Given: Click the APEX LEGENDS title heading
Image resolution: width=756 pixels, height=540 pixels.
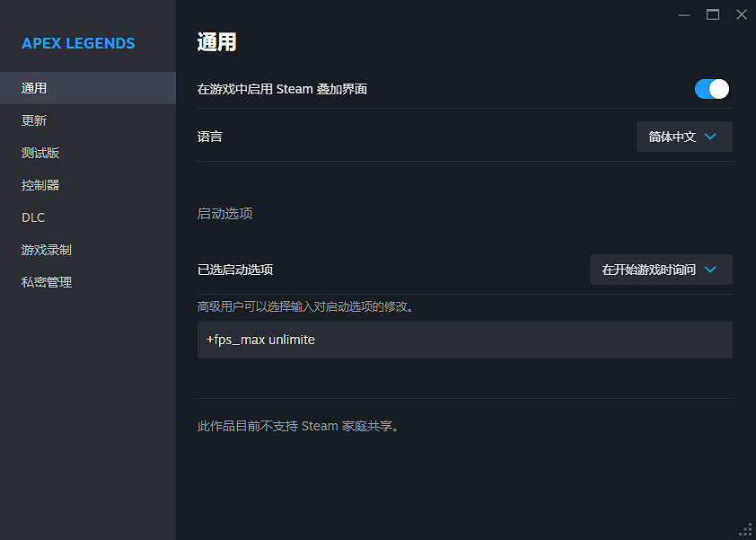Looking at the screenshot, I should [x=78, y=42].
